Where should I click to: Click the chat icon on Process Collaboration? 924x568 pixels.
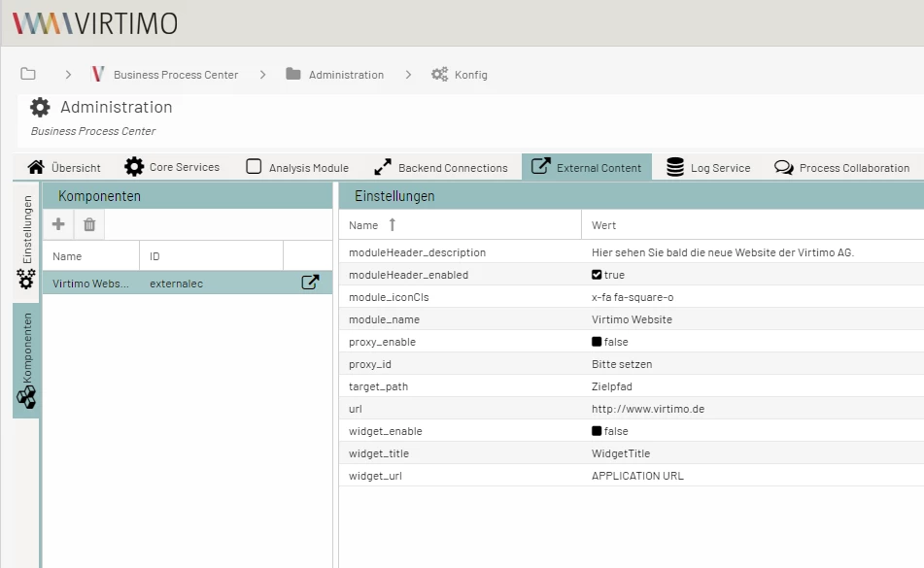point(784,165)
